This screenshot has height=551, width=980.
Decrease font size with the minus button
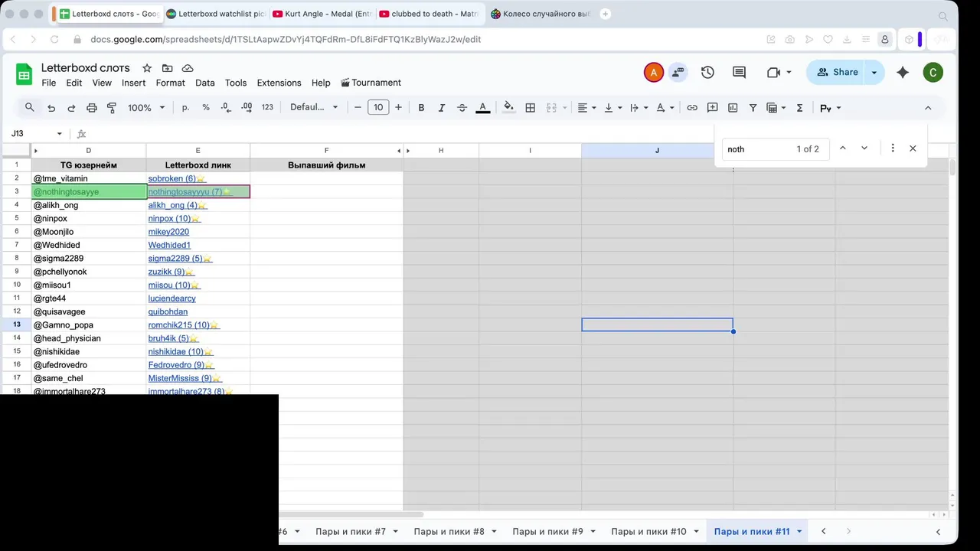tap(358, 108)
